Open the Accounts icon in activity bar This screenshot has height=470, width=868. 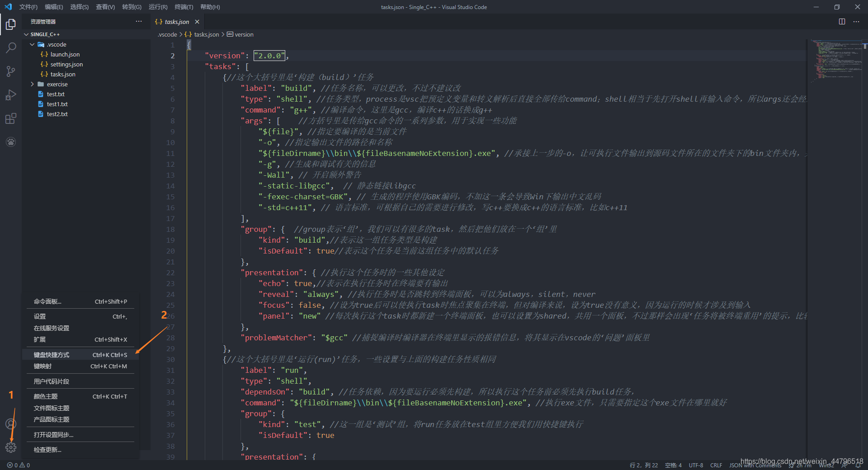(11, 424)
